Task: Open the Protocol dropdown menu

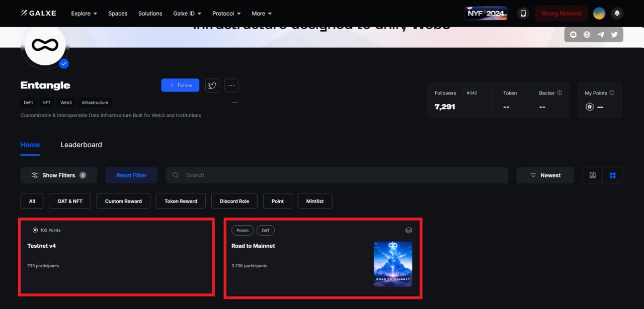Action: click(x=226, y=14)
